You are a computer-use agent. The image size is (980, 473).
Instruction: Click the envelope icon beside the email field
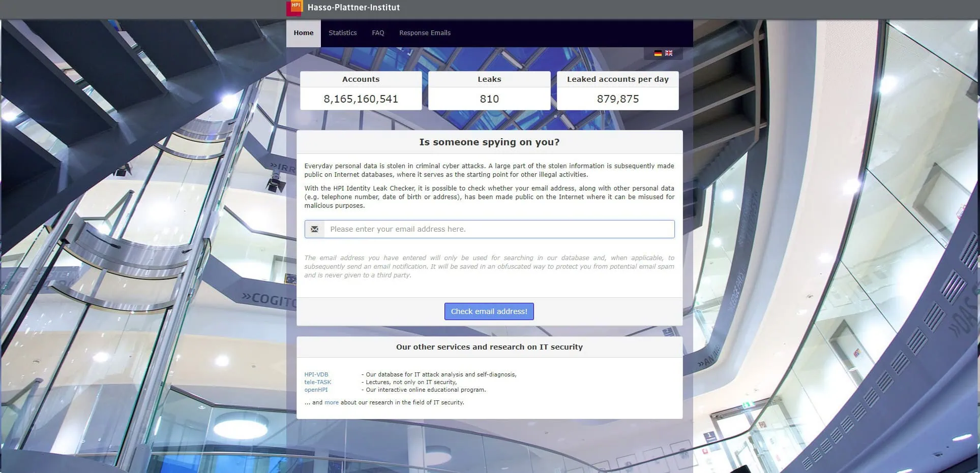[x=315, y=229]
